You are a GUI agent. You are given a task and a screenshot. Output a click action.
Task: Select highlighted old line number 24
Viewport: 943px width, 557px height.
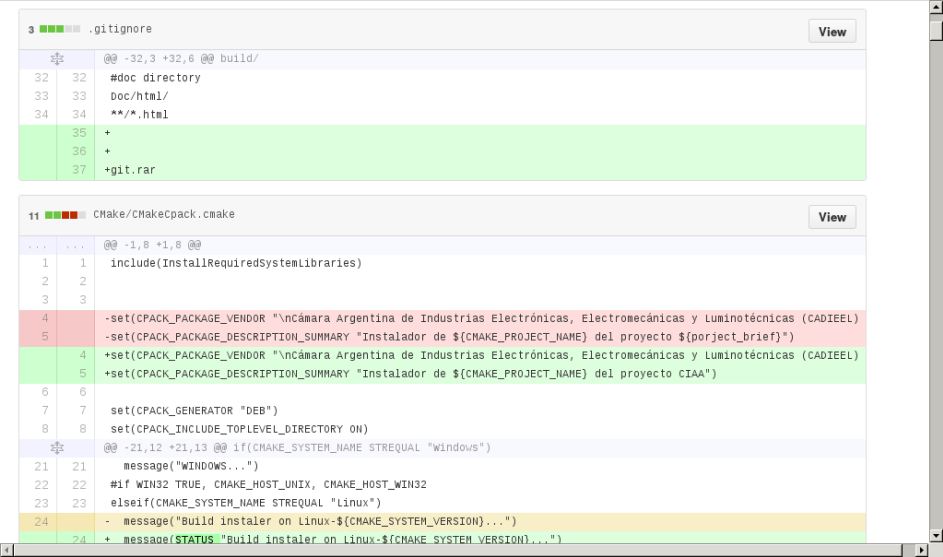coord(38,522)
